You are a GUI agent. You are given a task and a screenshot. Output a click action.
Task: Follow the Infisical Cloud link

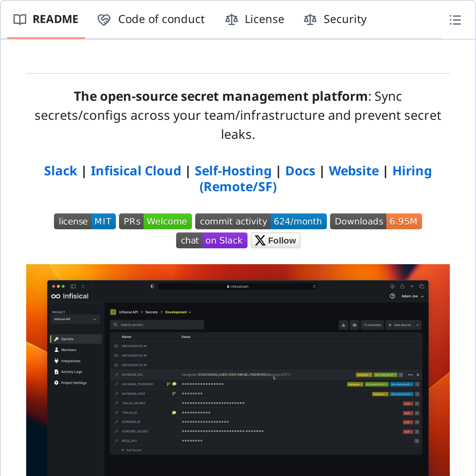tap(136, 171)
